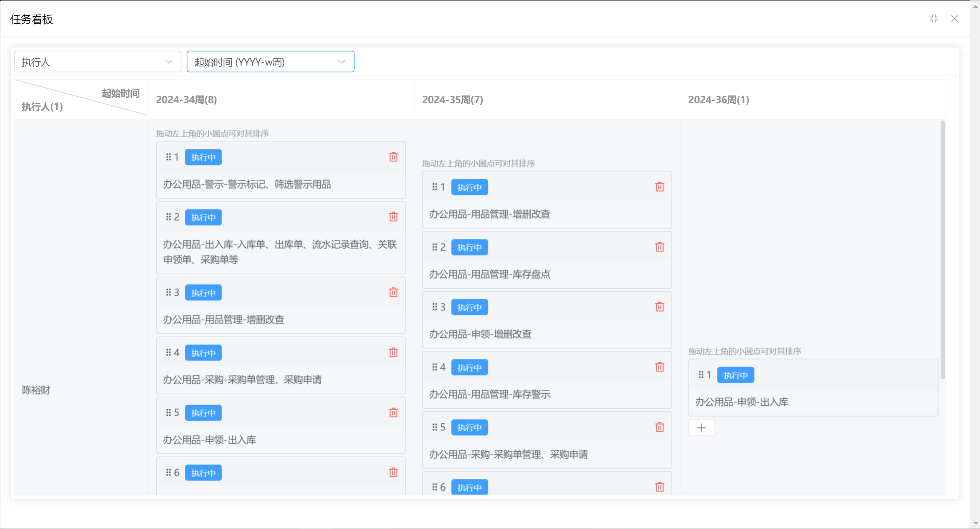The width and height of the screenshot is (980, 529).
Task: Click 执行中 status tag on week 35 task 5
Action: 469,427
